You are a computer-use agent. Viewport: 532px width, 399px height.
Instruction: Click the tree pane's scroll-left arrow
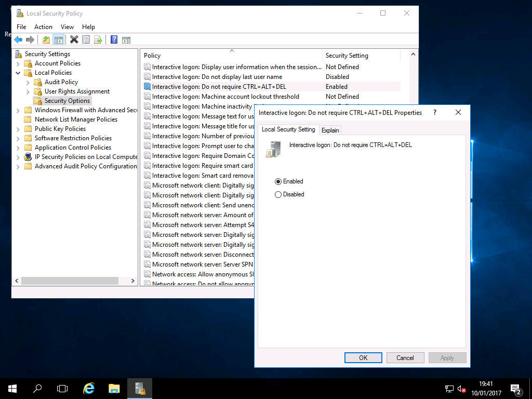click(17, 281)
